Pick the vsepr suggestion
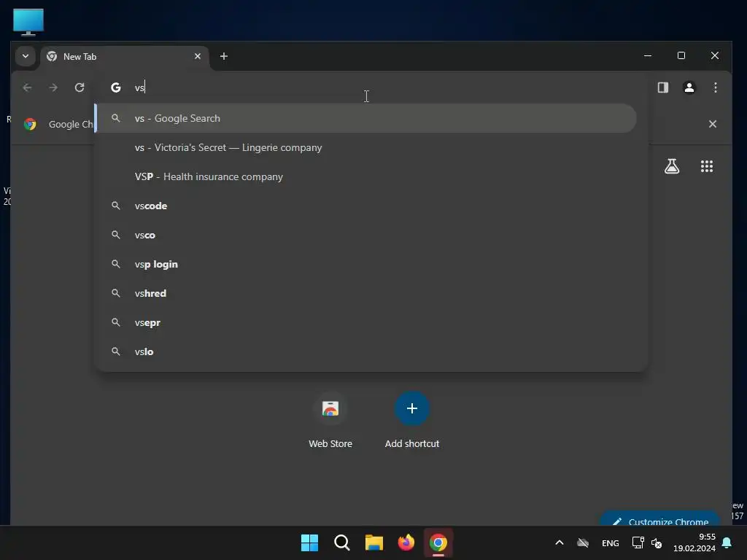Image resolution: width=747 pixels, height=560 pixels. (366, 322)
